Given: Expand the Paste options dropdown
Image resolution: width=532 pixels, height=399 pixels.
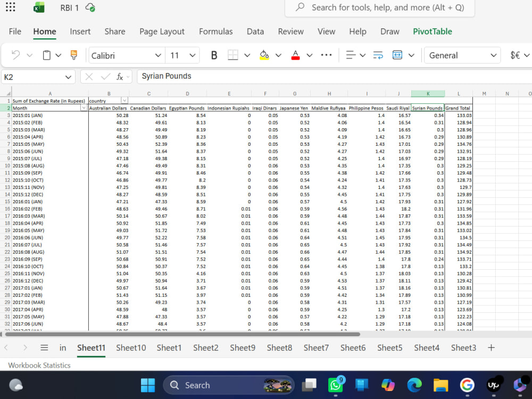Looking at the screenshot, I should coord(59,55).
